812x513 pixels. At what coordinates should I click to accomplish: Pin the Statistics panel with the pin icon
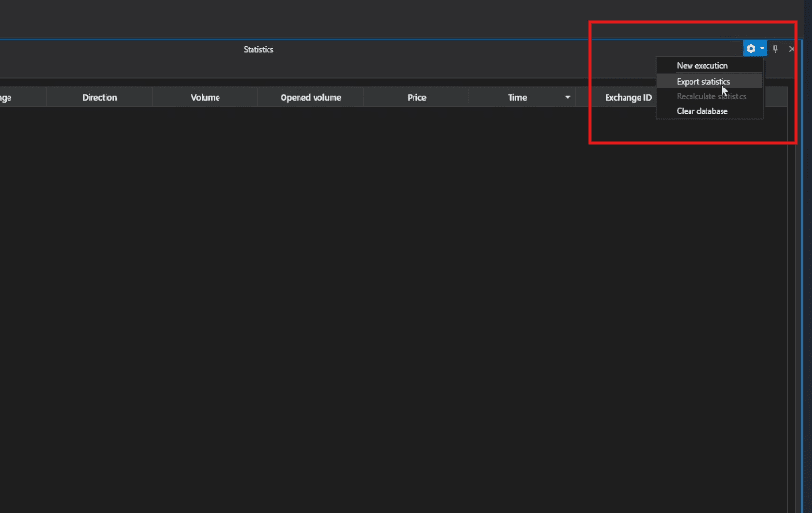pyautogui.click(x=775, y=49)
